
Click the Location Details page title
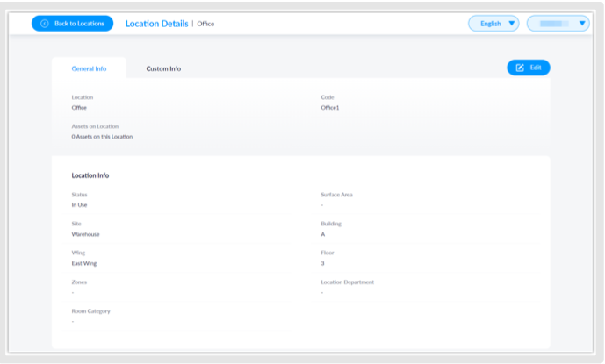pyautogui.click(x=156, y=24)
